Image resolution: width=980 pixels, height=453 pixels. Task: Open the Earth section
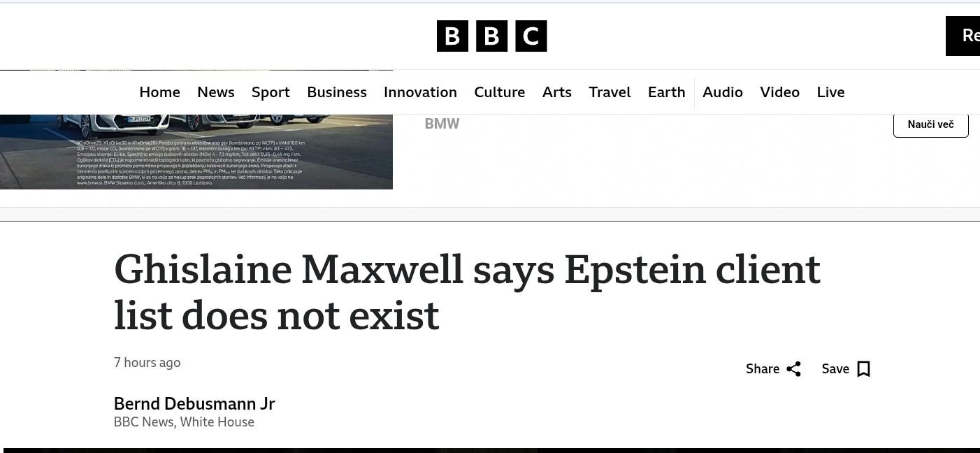[666, 92]
